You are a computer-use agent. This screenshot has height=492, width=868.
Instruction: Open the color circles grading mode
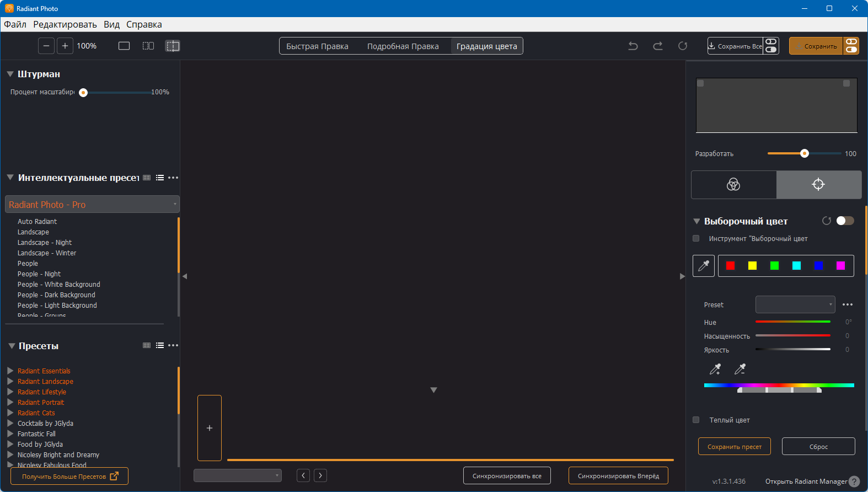(x=733, y=185)
